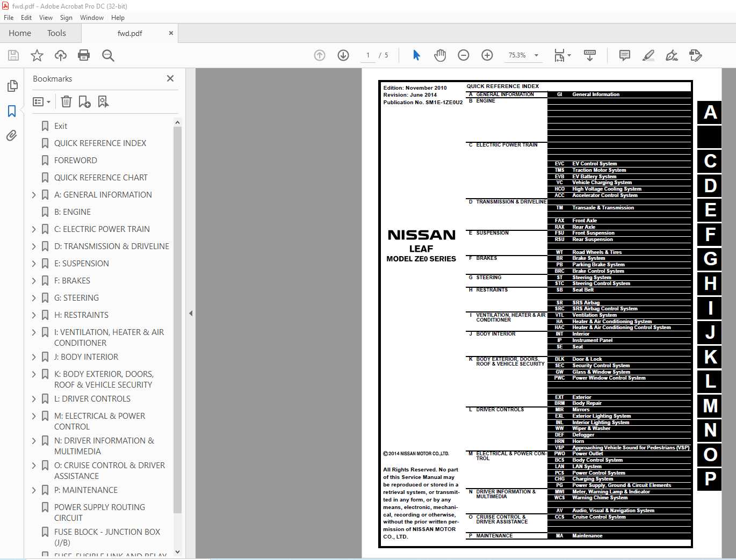Switch to the Tools tab

tap(56, 33)
